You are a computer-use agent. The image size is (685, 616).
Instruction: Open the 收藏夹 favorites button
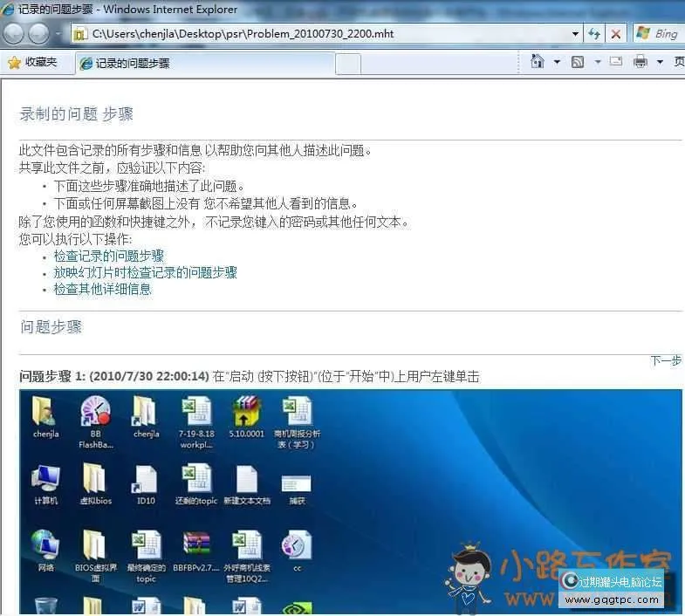point(33,63)
